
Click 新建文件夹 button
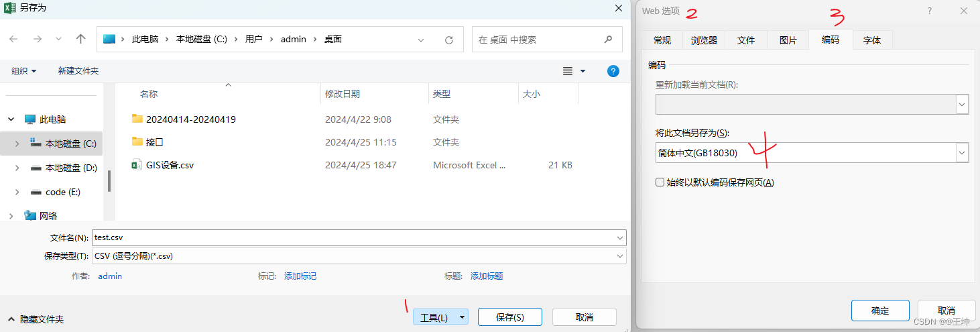(78, 70)
